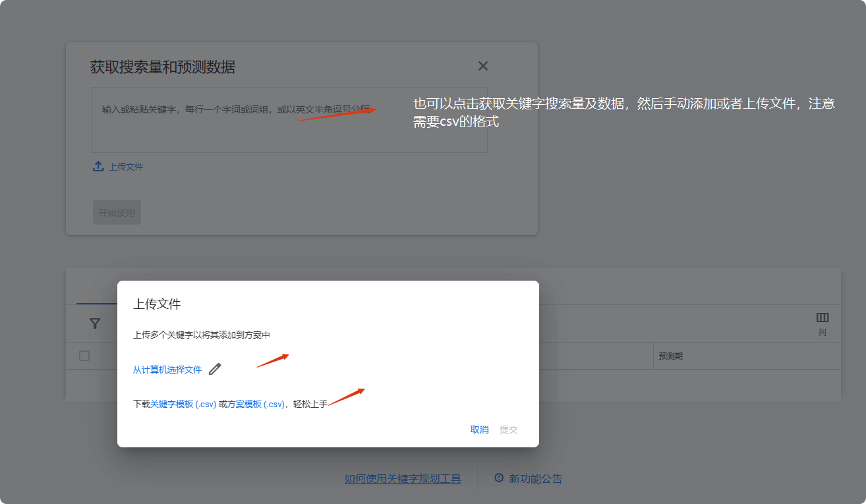Click the upload arrow icon beside 上传文件
The width and height of the screenshot is (866, 504).
pyautogui.click(x=98, y=166)
